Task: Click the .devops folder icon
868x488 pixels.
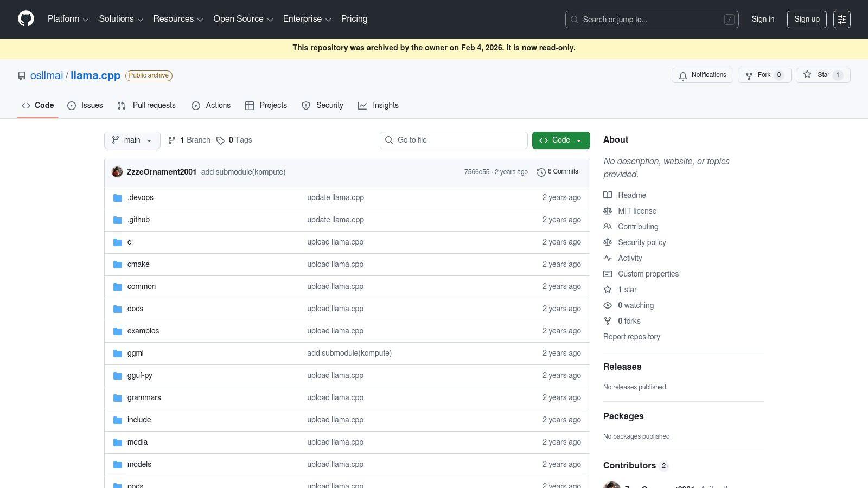Action: (x=118, y=198)
